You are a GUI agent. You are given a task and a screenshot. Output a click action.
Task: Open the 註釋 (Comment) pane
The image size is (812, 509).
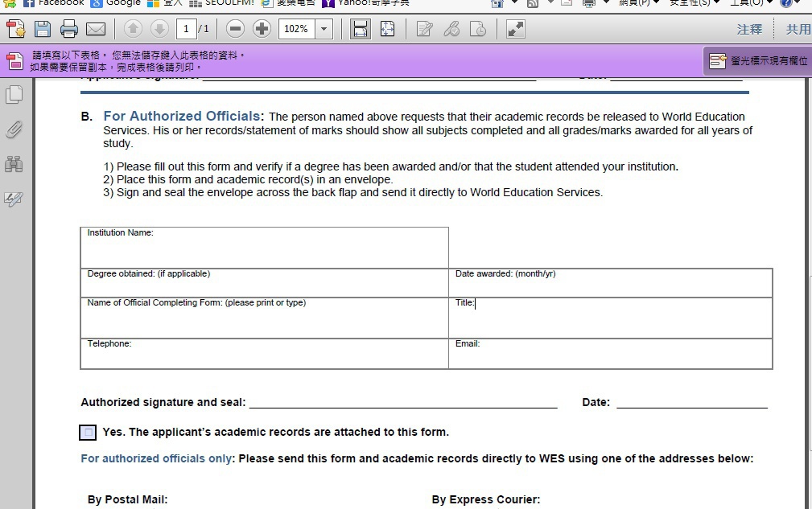748,30
